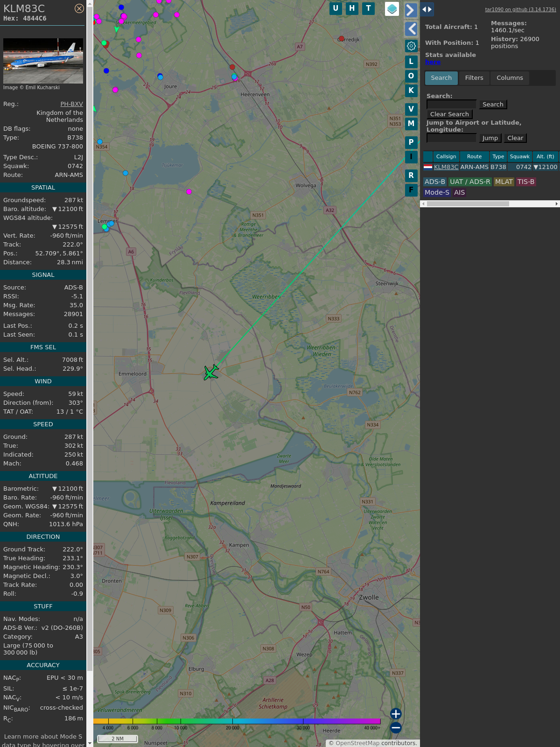Close the KLM83C aircraft info panel

click(79, 8)
